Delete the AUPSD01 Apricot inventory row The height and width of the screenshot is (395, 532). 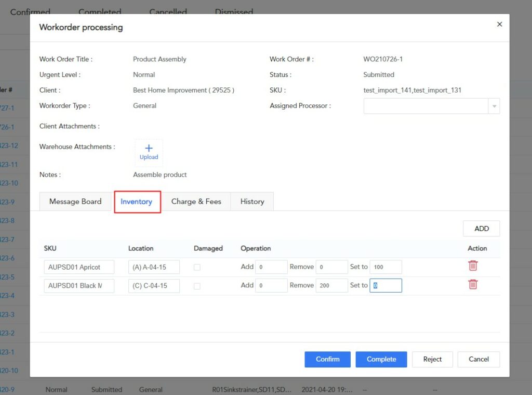[473, 266]
